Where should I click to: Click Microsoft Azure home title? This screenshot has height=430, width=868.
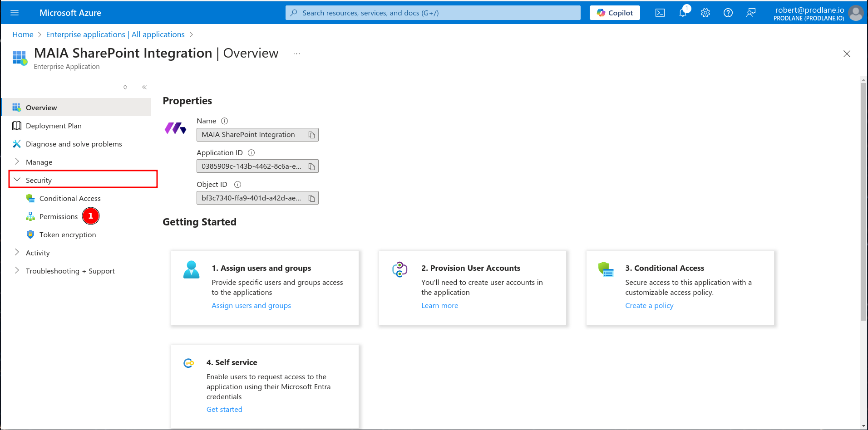tap(70, 13)
